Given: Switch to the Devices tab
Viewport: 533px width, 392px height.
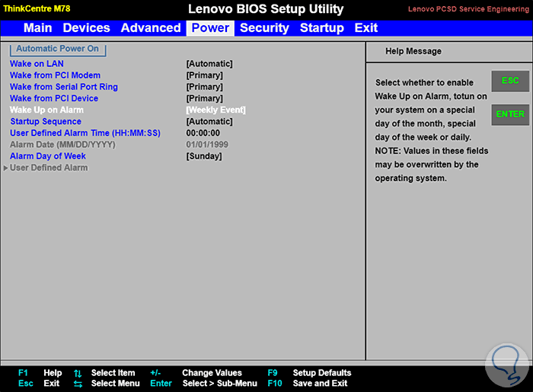Looking at the screenshot, I should coord(86,28).
